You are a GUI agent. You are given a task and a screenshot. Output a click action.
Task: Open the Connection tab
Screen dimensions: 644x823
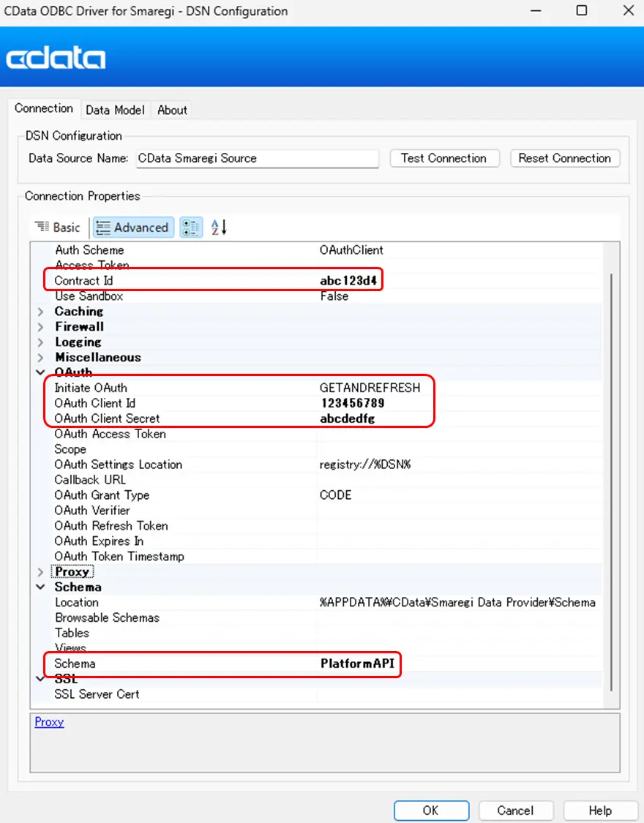click(x=44, y=109)
